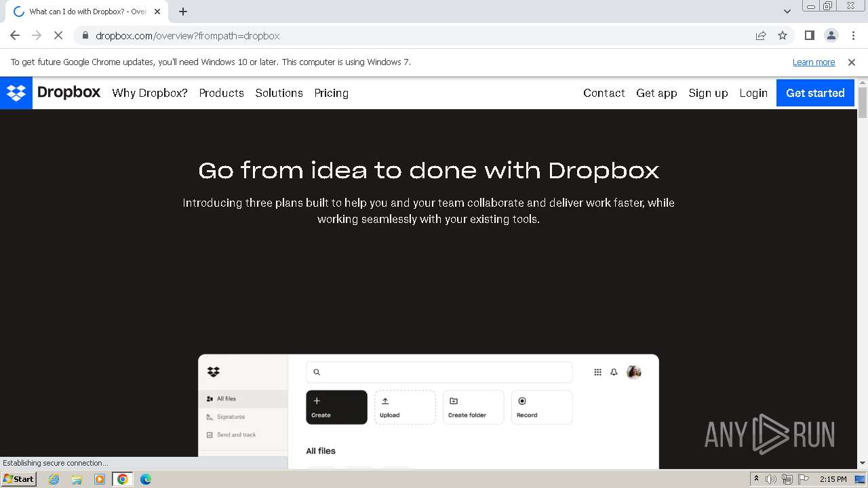Viewport: 868px width, 488px height.
Task: Click the Login link
Action: click(753, 93)
